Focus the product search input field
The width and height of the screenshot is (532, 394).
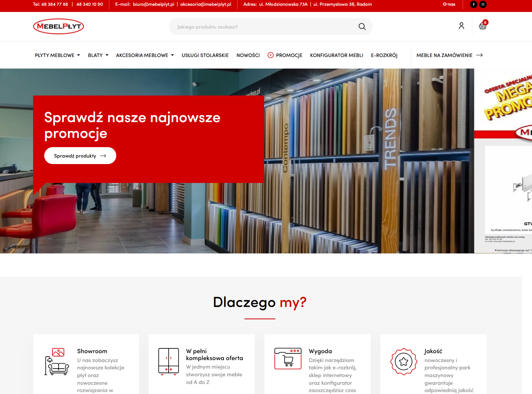pos(262,27)
